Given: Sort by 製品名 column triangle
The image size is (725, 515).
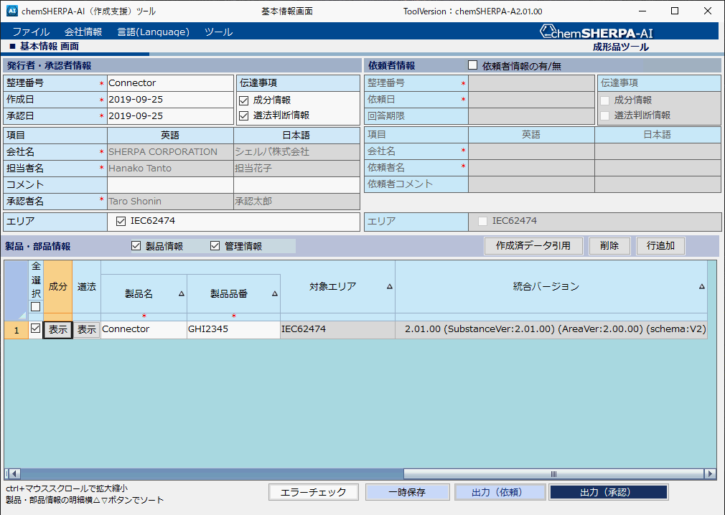Looking at the screenshot, I should click(x=181, y=294).
